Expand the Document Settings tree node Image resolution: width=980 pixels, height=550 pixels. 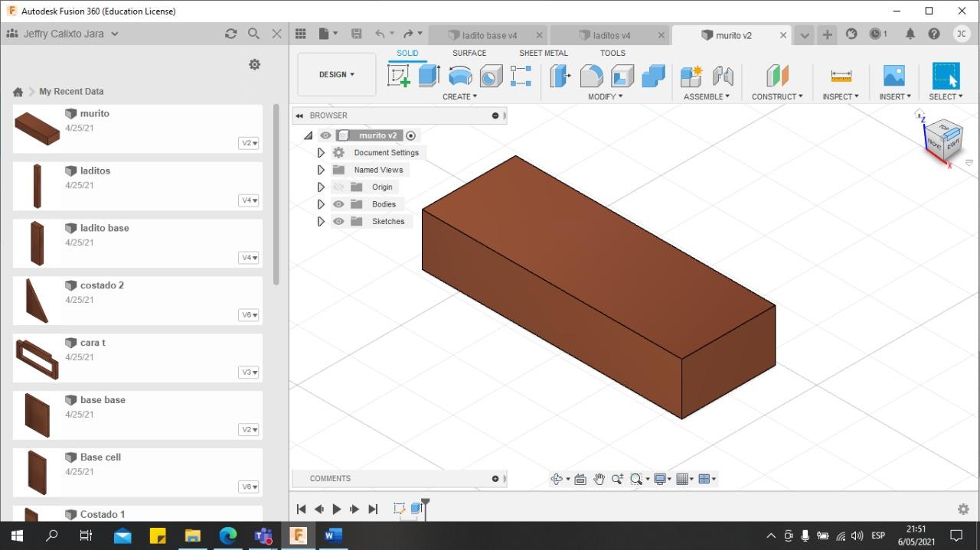point(321,153)
